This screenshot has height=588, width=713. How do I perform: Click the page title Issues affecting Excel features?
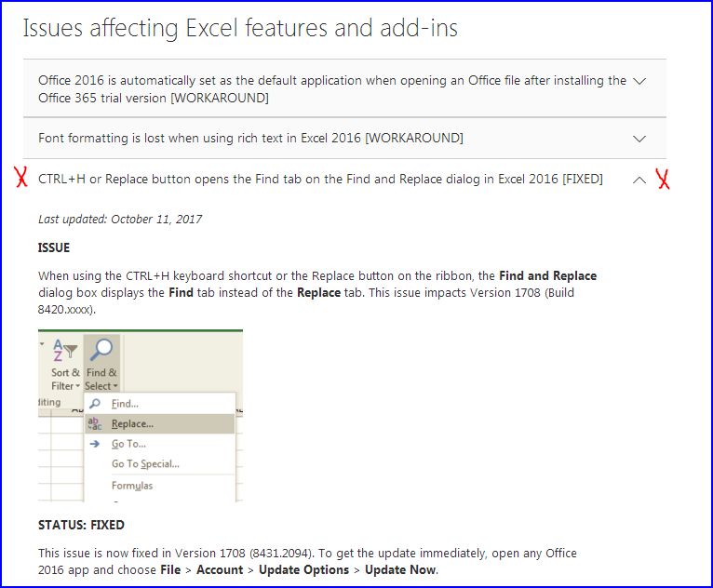240,28
